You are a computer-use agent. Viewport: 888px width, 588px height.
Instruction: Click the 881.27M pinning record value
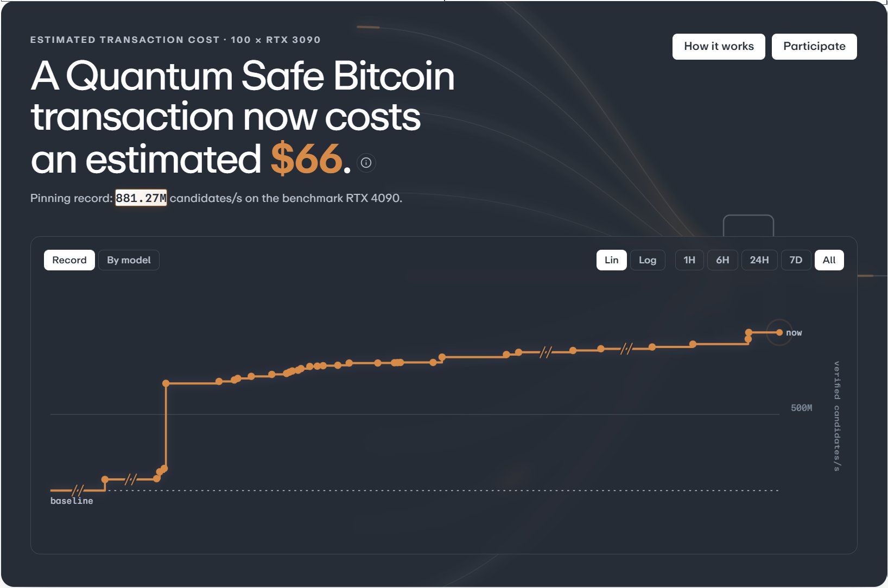(141, 198)
